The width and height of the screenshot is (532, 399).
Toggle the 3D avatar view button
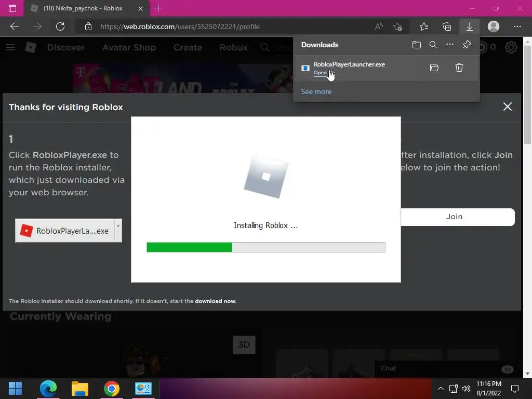click(x=244, y=345)
